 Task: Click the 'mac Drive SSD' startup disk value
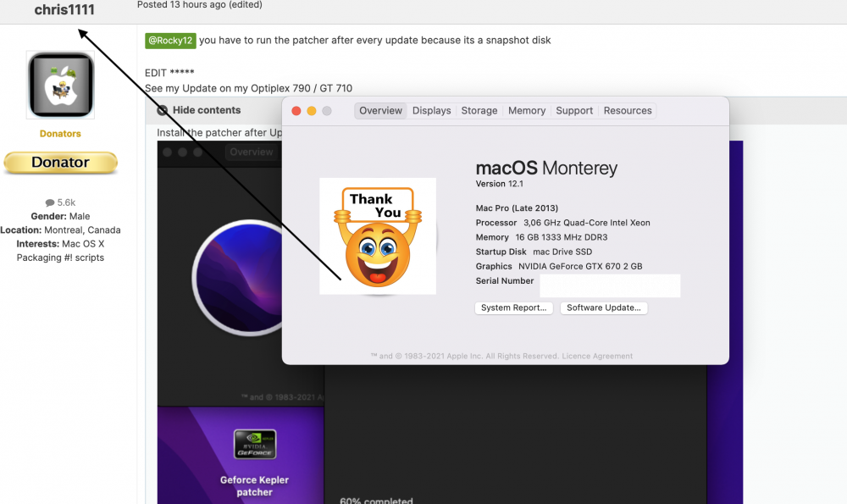pos(562,252)
